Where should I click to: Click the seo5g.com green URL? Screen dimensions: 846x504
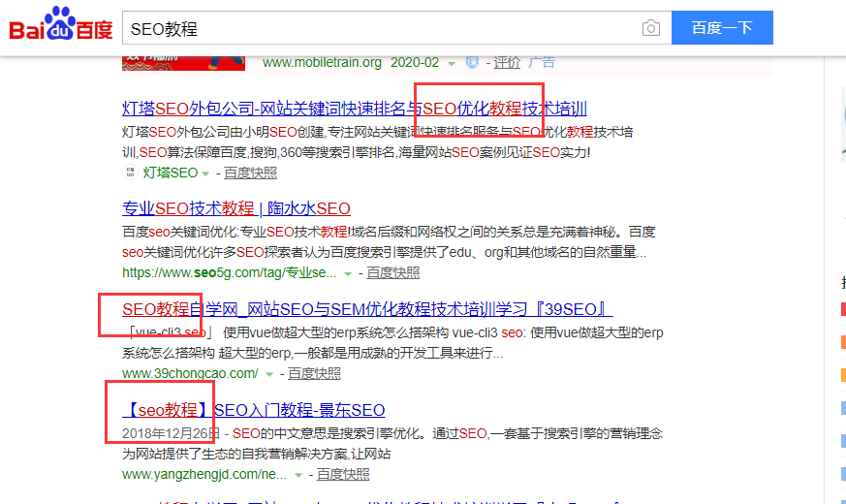coord(230,273)
